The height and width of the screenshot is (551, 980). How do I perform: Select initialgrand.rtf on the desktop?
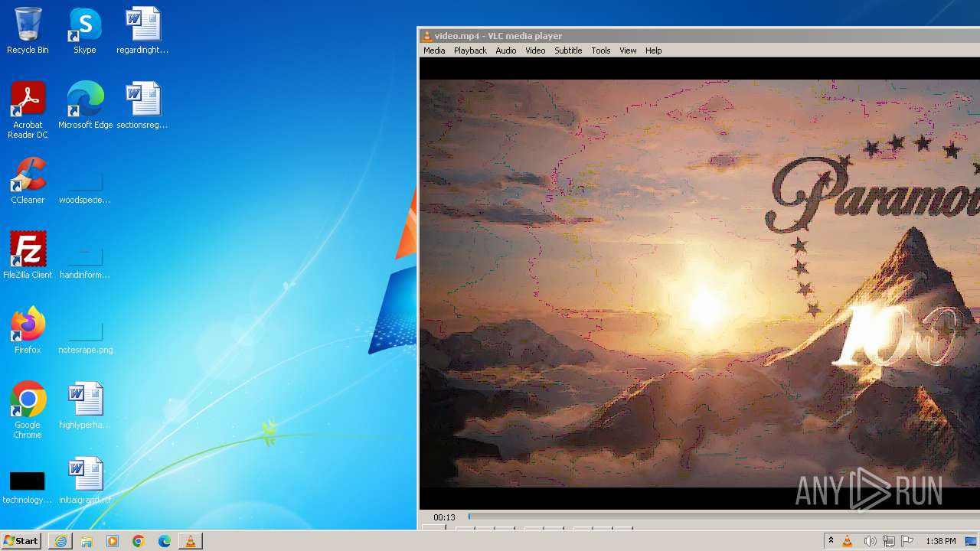pyautogui.click(x=85, y=481)
